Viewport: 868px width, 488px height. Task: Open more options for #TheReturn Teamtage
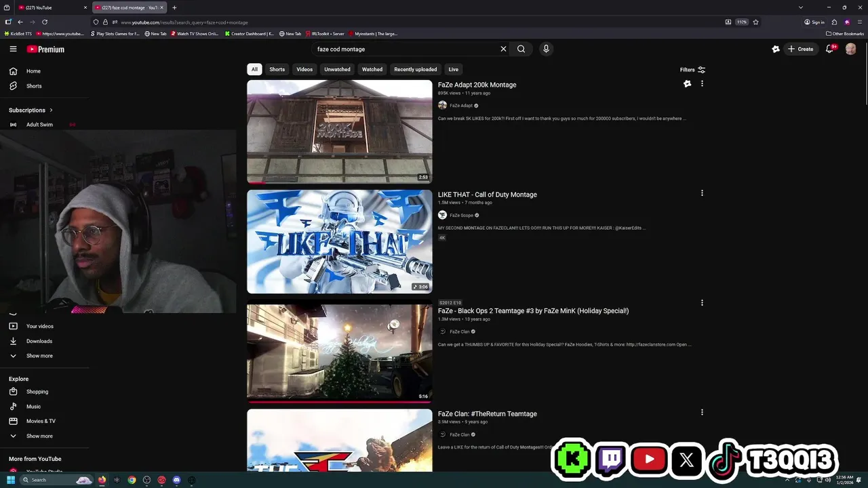[x=702, y=412]
